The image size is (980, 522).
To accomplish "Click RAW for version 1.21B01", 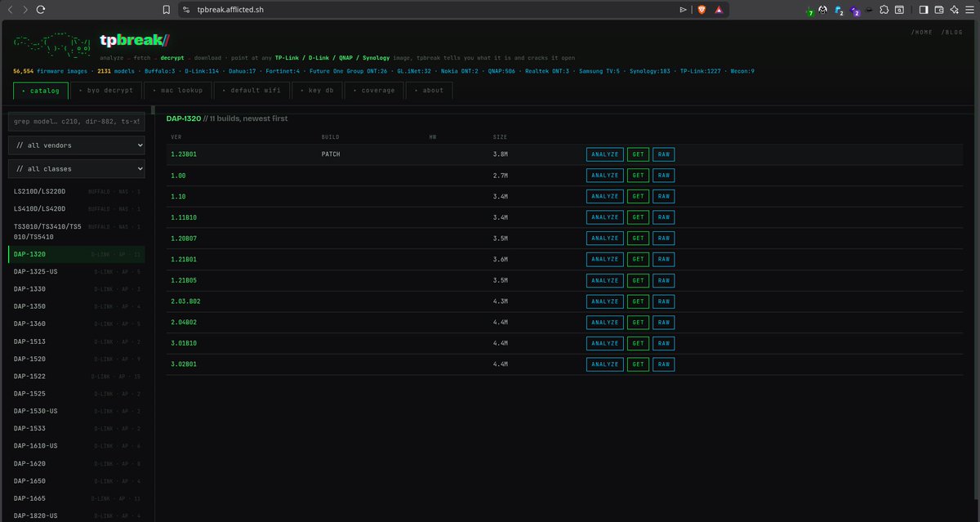I will coord(663,259).
